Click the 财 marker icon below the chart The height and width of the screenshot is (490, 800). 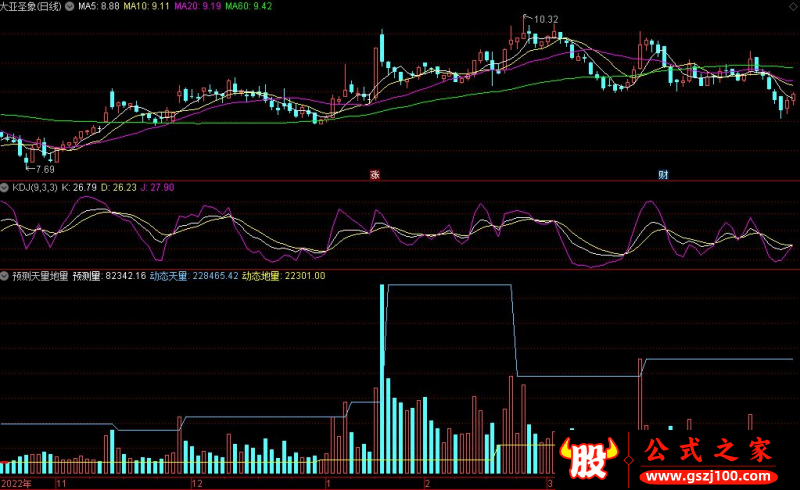662,174
